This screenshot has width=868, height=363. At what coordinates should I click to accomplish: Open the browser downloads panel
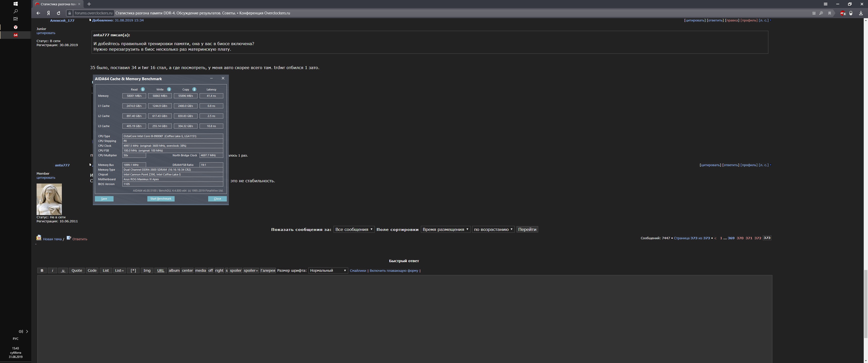(861, 13)
